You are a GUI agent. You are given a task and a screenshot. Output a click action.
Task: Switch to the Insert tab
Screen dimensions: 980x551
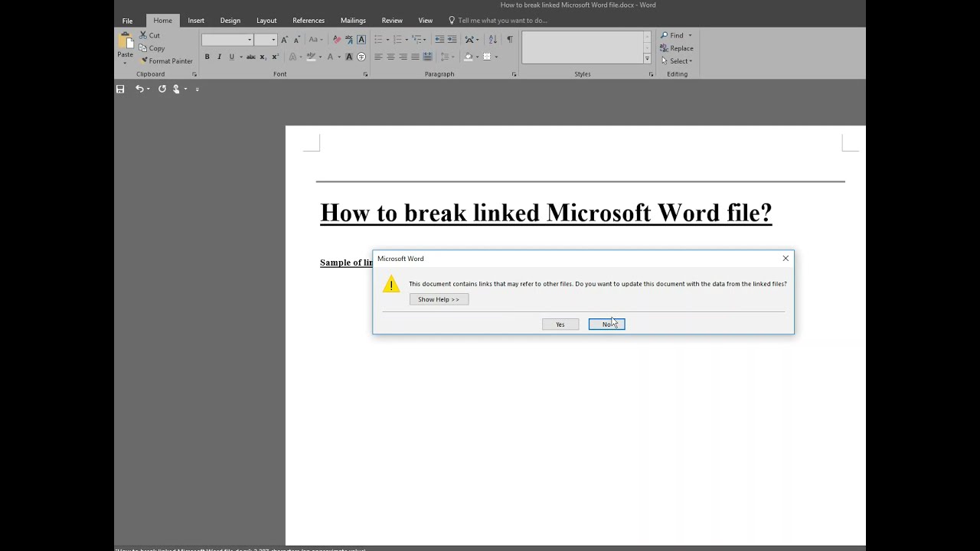pyautogui.click(x=196, y=21)
